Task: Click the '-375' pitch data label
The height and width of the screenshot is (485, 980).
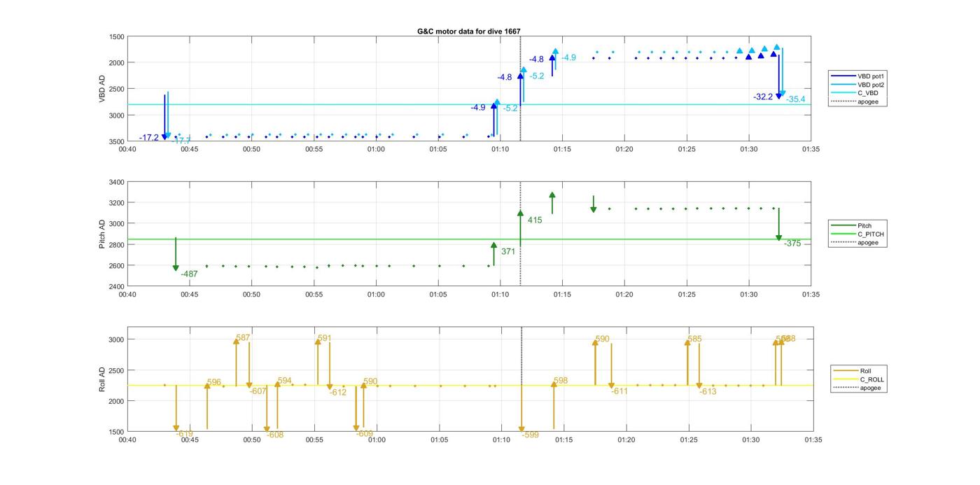Action: [x=792, y=244]
